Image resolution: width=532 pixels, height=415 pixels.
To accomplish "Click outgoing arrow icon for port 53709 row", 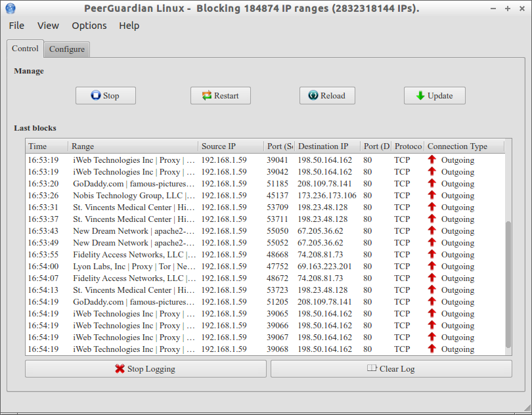I will point(432,207).
